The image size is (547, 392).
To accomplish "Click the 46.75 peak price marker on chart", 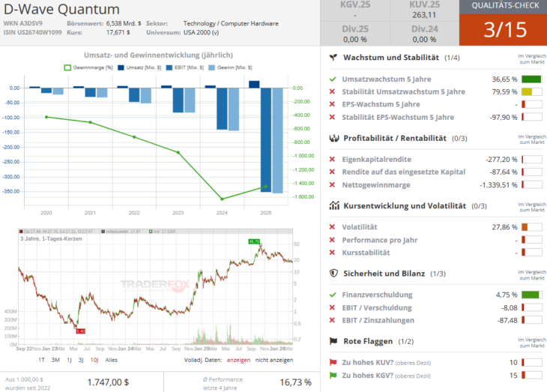I will point(254,241).
